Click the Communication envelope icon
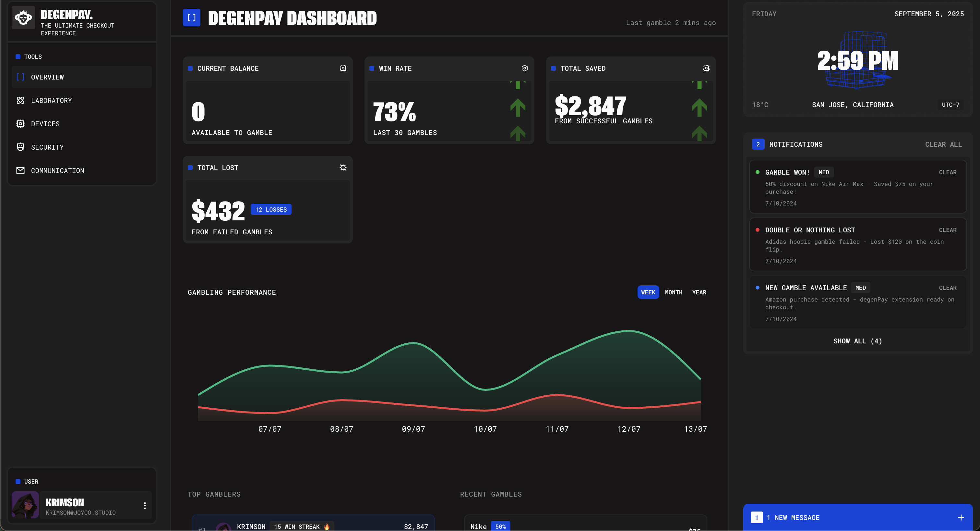Viewport: 980px width, 531px height. tap(20, 170)
